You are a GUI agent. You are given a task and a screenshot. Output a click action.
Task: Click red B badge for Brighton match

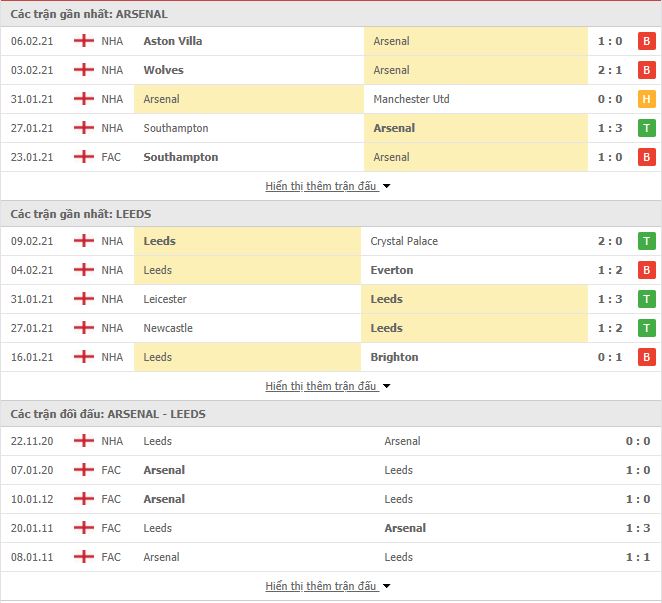[646, 357]
